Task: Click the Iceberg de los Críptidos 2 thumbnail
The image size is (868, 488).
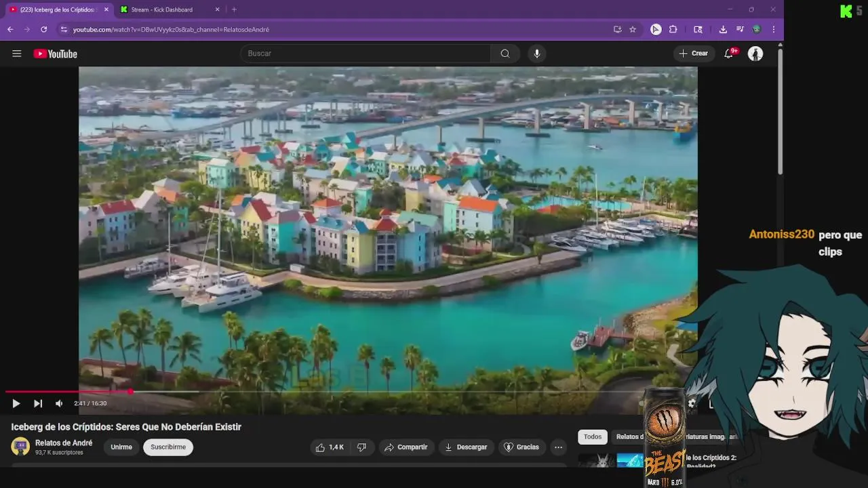Action: click(610, 460)
